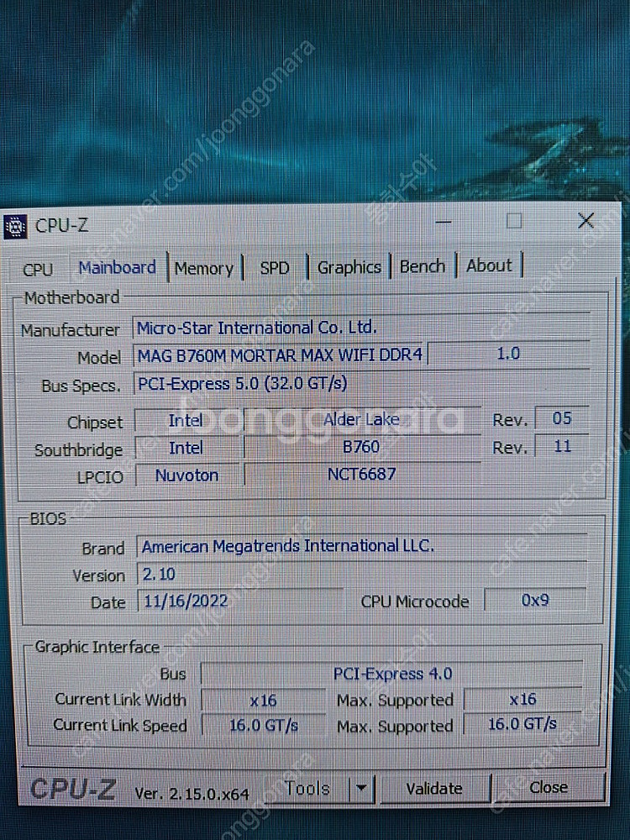The width and height of the screenshot is (630, 840).
Task: Click the chipset Rev. 05 value
Action: [561, 418]
